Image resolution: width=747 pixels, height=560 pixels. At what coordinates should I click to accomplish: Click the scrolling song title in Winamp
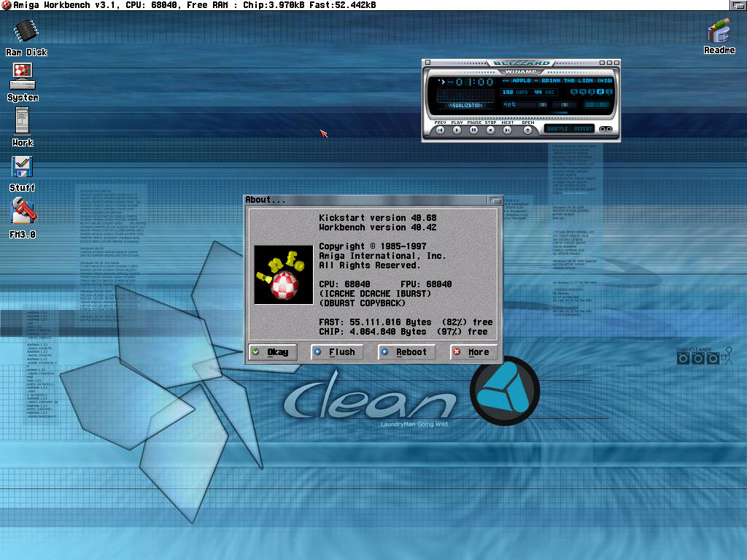(557, 80)
